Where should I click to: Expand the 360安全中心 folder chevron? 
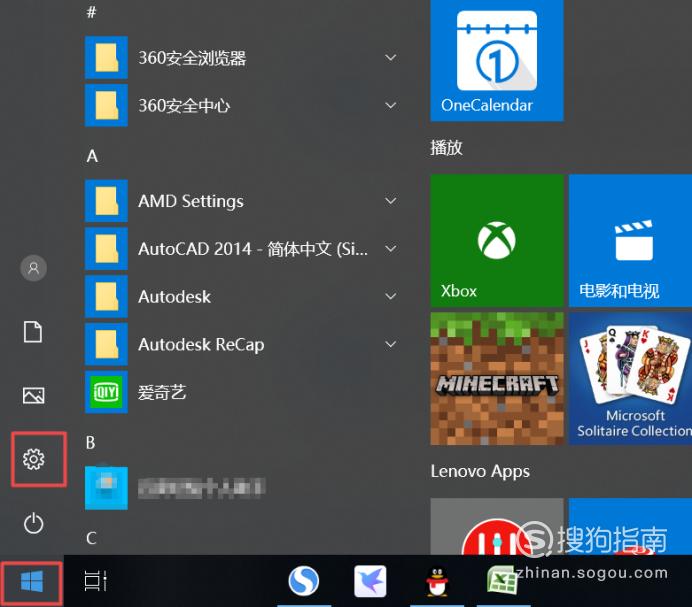click(391, 106)
